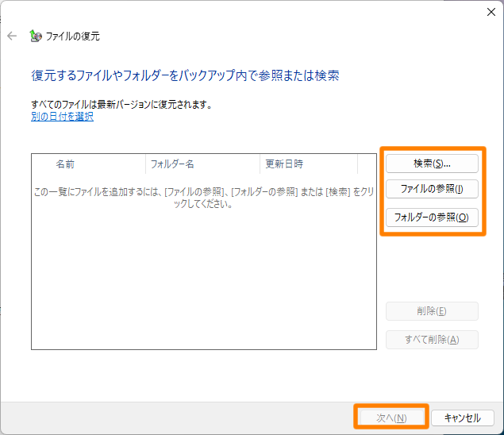Viewport: 504px width, 435px height.
Task: Click the すべてのファイルは最新バージョン description text
Action: pos(121,104)
